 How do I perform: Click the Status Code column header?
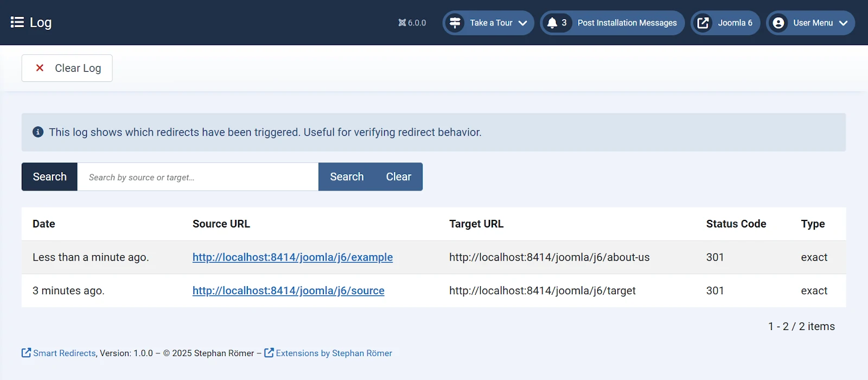point(736,224)
